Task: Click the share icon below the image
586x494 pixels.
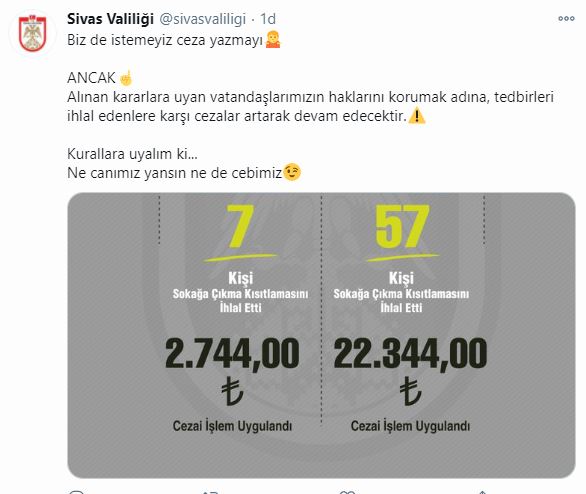Action: click(x=482, y=491)
